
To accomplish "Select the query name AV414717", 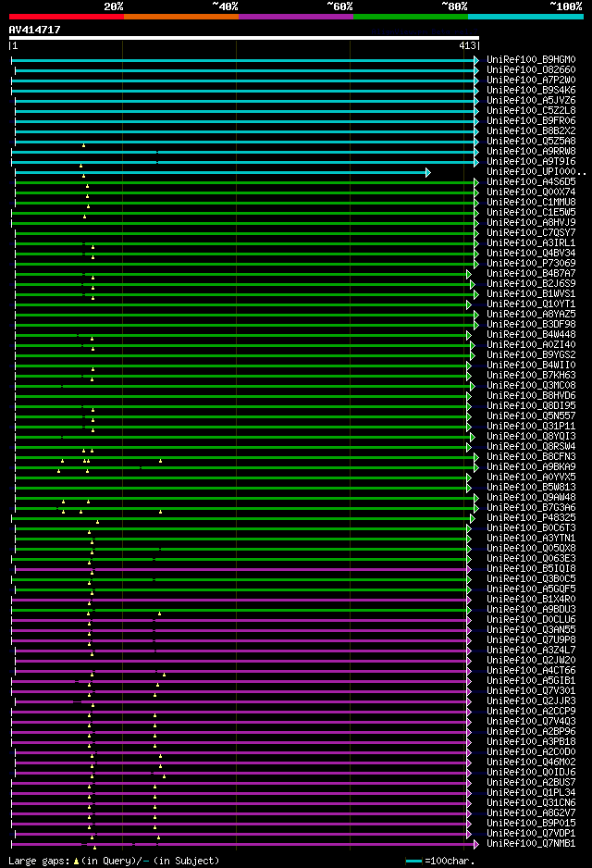I will tap(34, 30).
